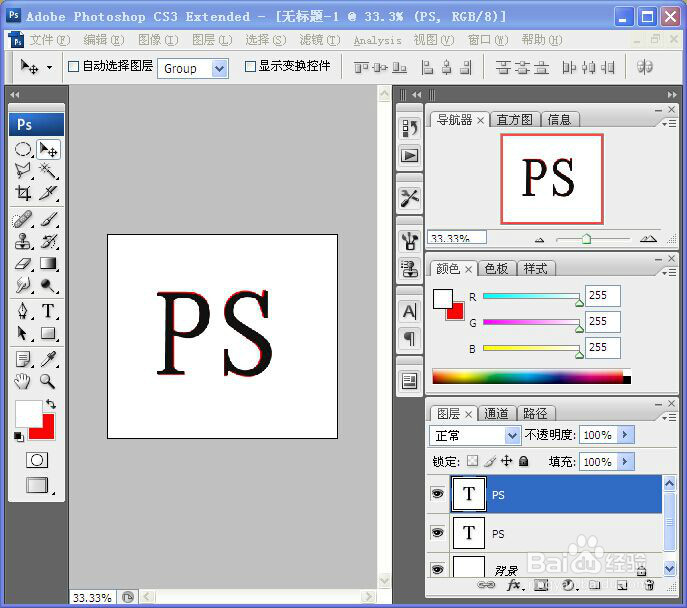
Task: Toggle lock position
Action: coord(506,461)
